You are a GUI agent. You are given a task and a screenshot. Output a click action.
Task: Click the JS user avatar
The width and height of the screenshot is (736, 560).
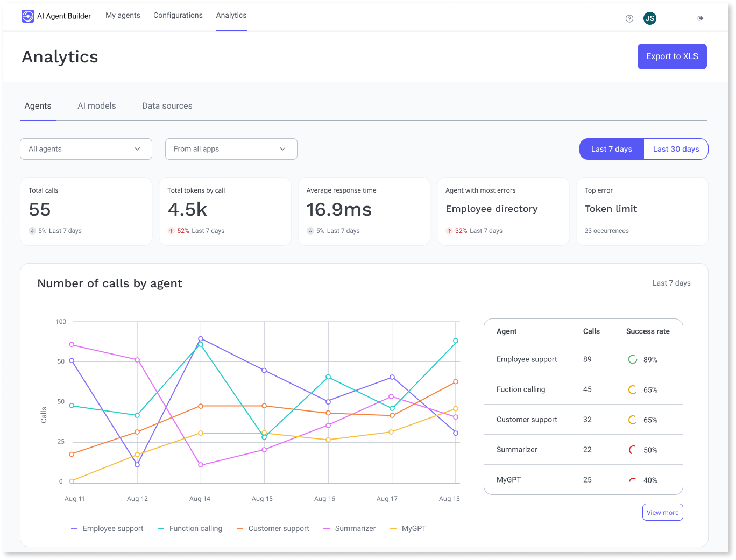650,18
